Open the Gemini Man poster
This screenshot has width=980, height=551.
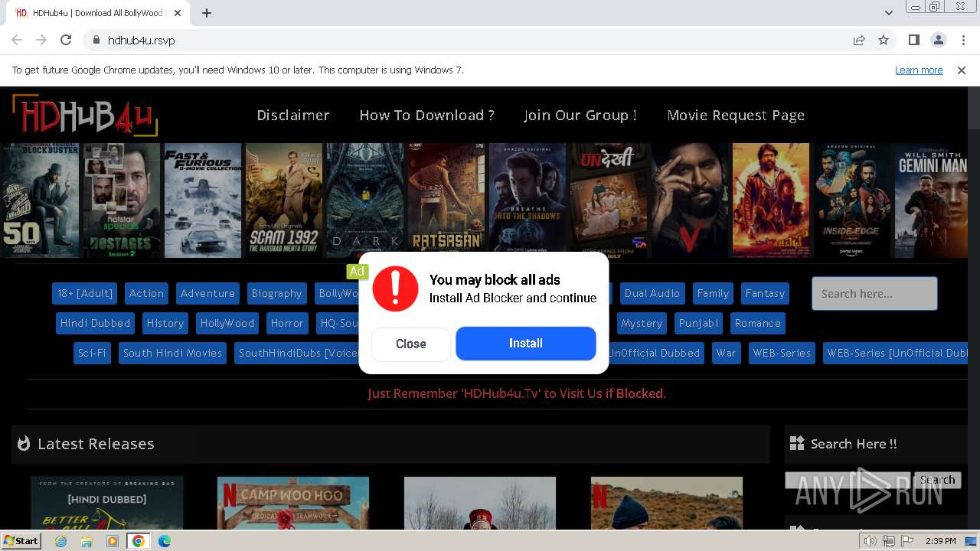[x=932, y=201]
